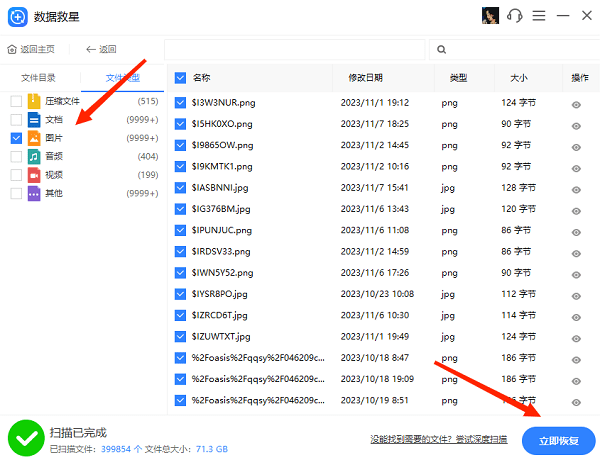The image size is (600, 460).
Task: Toggle the select-all checkbox beside 名称
Action: click(180, 78)
